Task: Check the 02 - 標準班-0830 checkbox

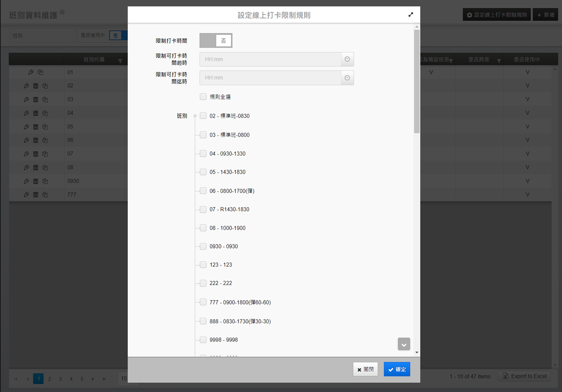Action: point(203,116)
